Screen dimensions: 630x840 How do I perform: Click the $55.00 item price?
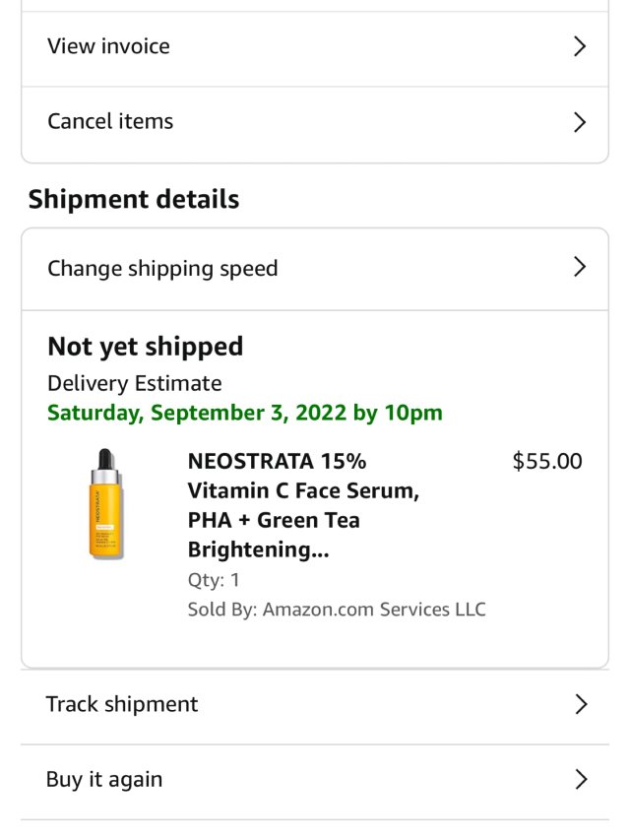click(547, 461)
